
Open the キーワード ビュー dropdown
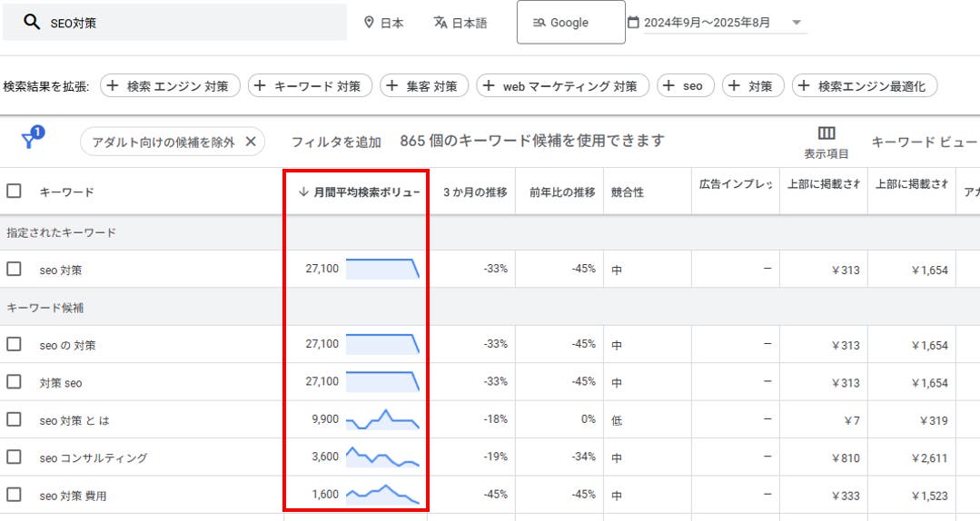click(x=924, y=142)
